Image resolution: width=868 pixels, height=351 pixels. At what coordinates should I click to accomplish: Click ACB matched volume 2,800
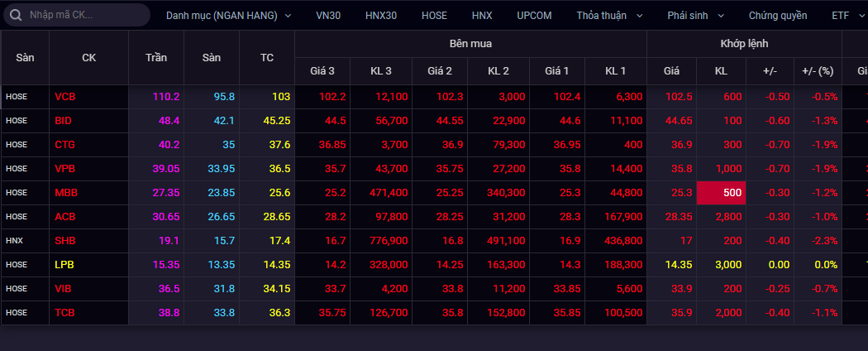(728, 217)
